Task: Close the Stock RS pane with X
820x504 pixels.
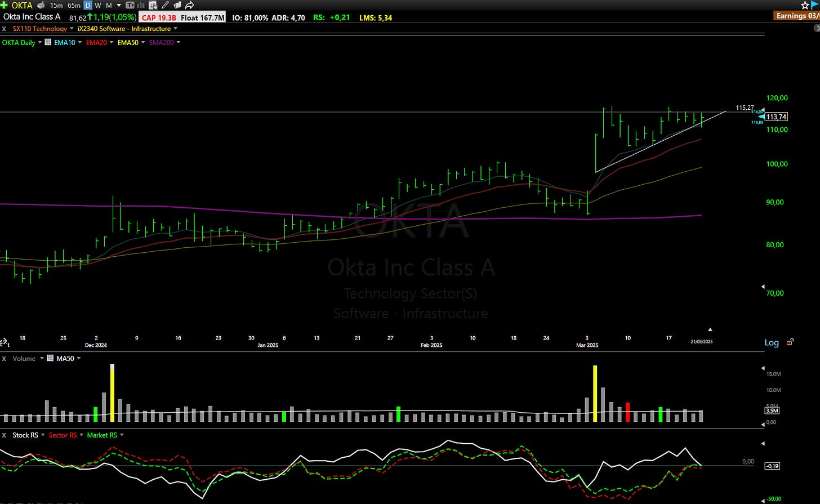Action: click(4, 435)
